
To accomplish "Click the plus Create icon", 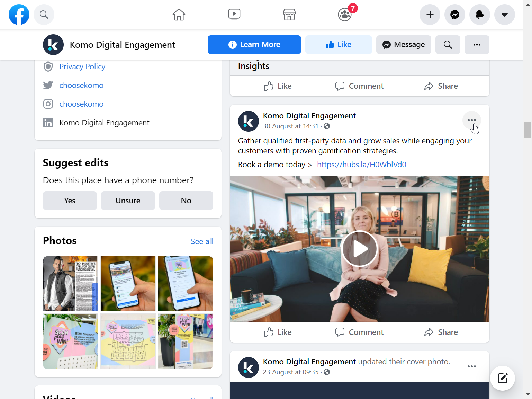I will pyautogui.click(x=430, y=15).
